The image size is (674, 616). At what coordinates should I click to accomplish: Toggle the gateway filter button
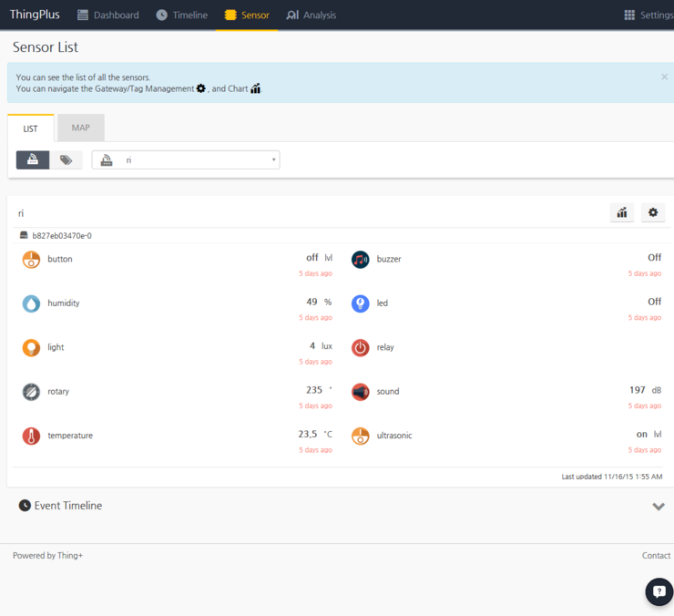33,160
